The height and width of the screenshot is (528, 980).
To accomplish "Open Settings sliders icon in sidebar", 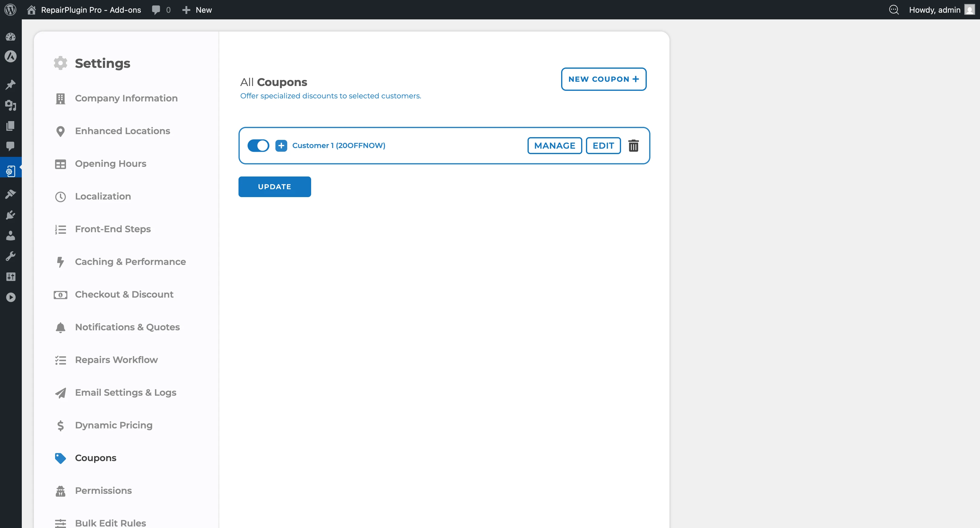I will (11, 277).
